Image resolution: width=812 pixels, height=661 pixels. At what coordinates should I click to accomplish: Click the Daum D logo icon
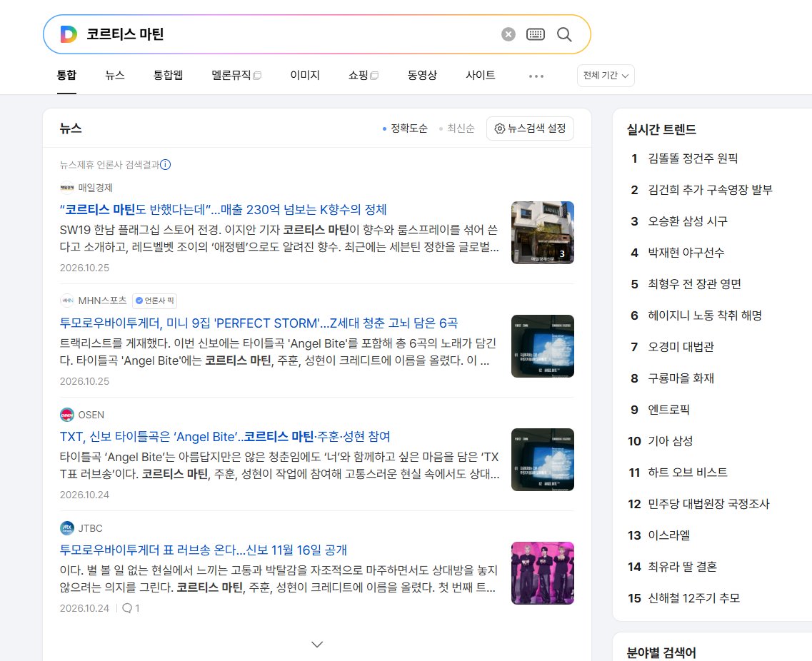[69, 34]
